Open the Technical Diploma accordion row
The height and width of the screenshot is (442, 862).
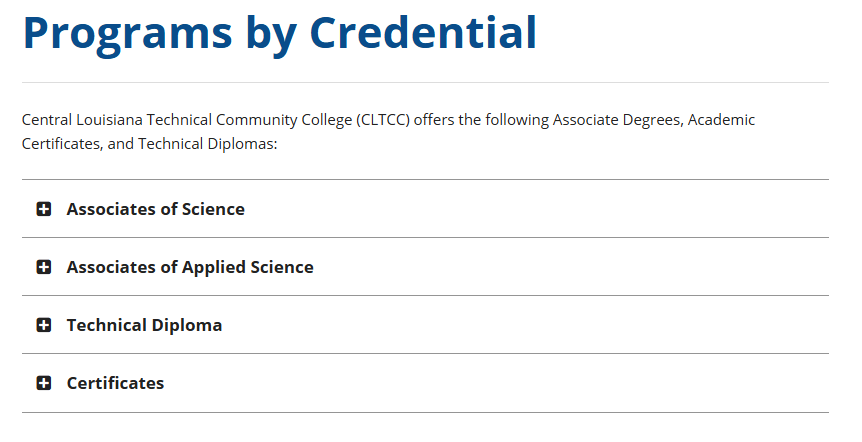425,325
